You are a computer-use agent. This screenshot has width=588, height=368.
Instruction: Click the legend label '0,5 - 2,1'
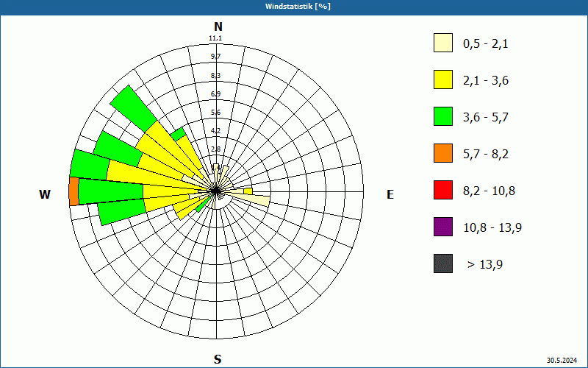486,44
